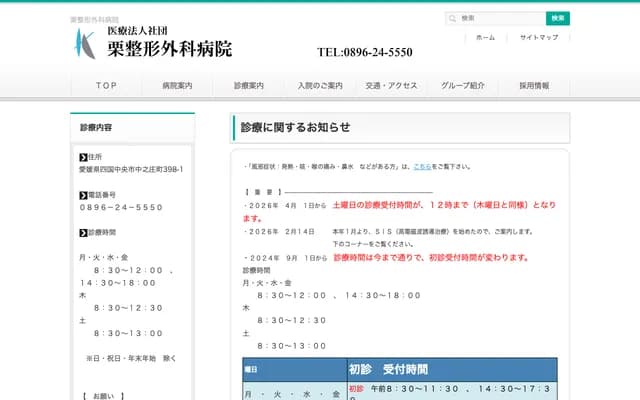The height and width of the screenshot is (400, 640).
Task: Open the 入院のご案内 menu item
Action: (320, 86)
